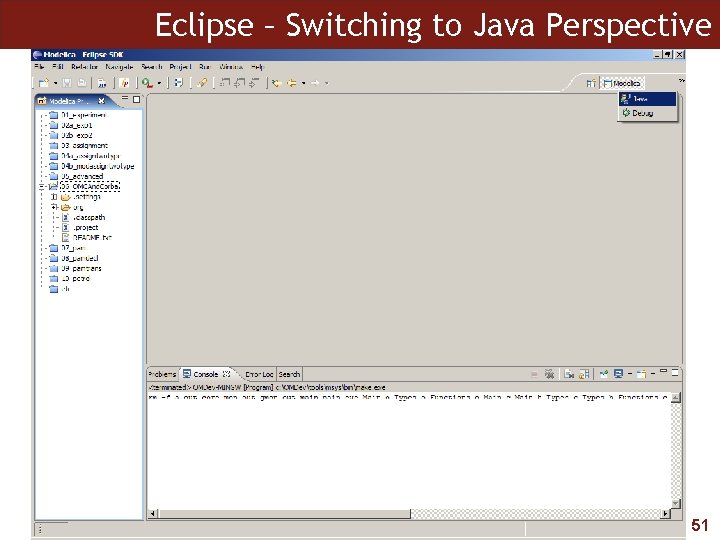Viewport: 720px width, 540px height.
Task: Click Remove All Terminated Launches icon
Action: point(549,374)
